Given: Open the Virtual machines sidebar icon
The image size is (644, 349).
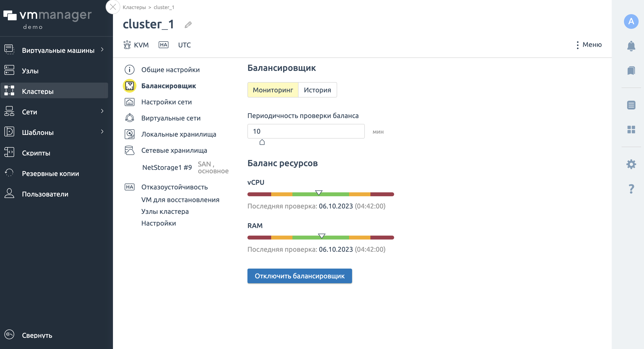Looking at the screenshot, I should [9, 50].
